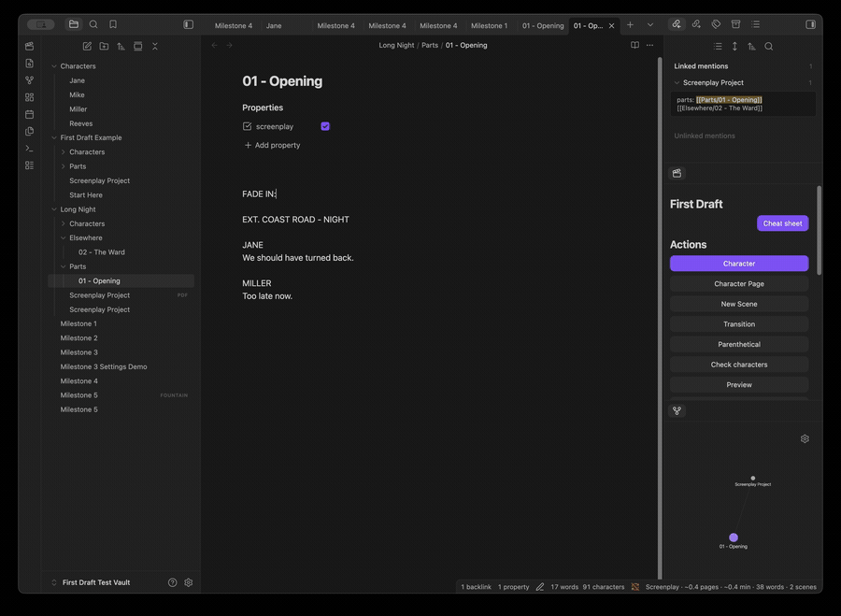This screenshot has height=616, width=841.
Task: Click the editor vertical scrollbar
Action: pos(660,318)
